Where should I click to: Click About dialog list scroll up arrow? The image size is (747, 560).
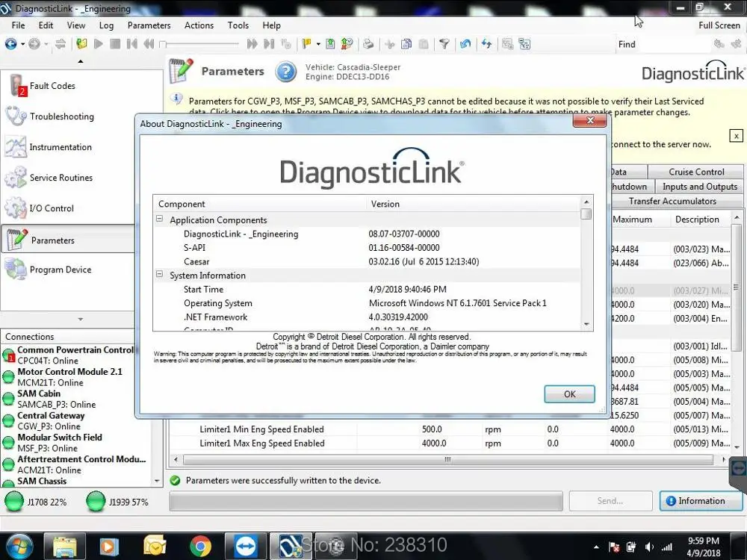586,202
